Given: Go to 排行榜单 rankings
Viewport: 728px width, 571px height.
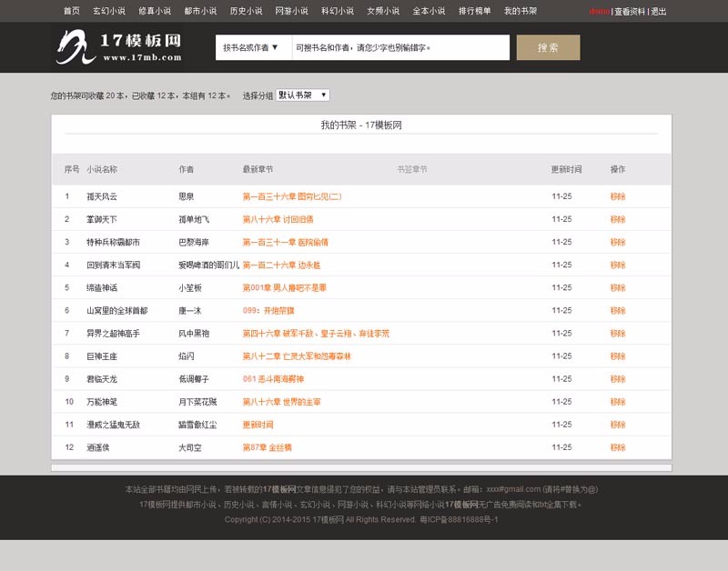Looking at the screenshot, I should click(x=474, y=11).
